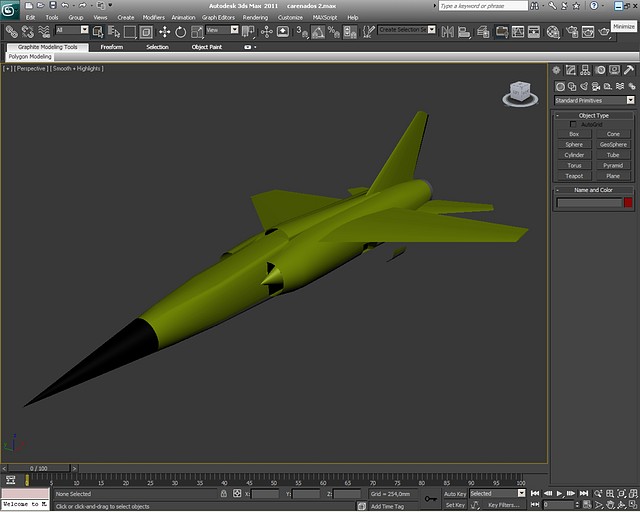Viewport: 640px width, 512px height.
Task: Click the Align tool
Action: point(464,31)
